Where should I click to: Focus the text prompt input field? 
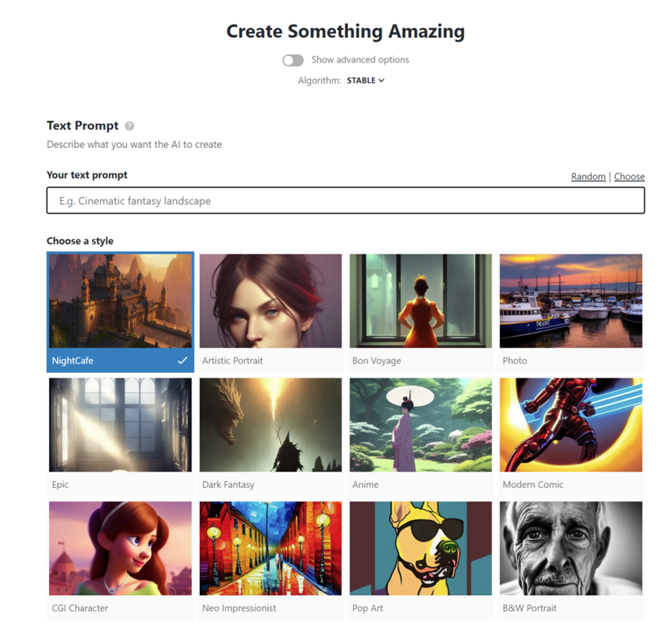(345, 200)
